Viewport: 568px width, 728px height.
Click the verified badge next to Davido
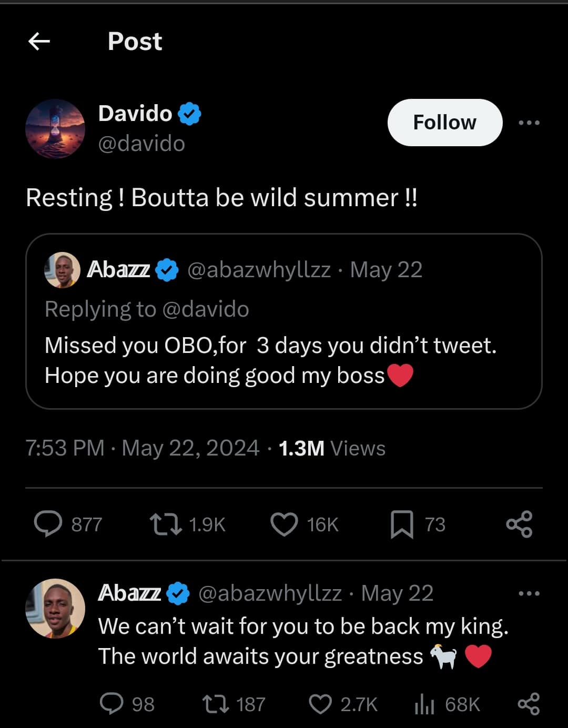coord(190,113)
